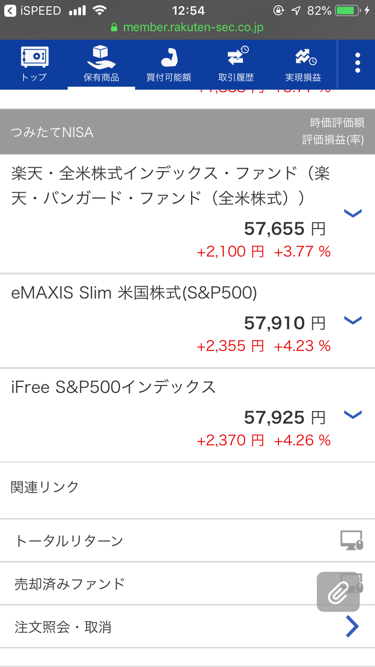Expand the iFree S&P500インデックス chevron
Screen dimensions: 375x667
[352, 414]
